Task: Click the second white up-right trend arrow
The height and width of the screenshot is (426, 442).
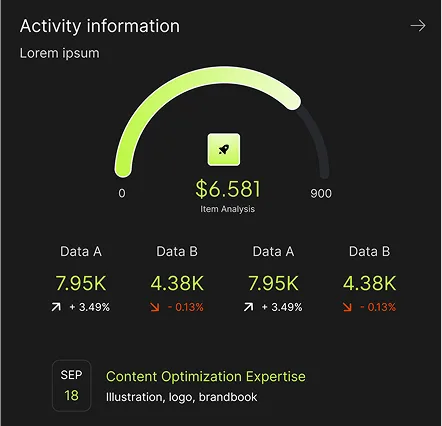Action: tap(248, 307)
